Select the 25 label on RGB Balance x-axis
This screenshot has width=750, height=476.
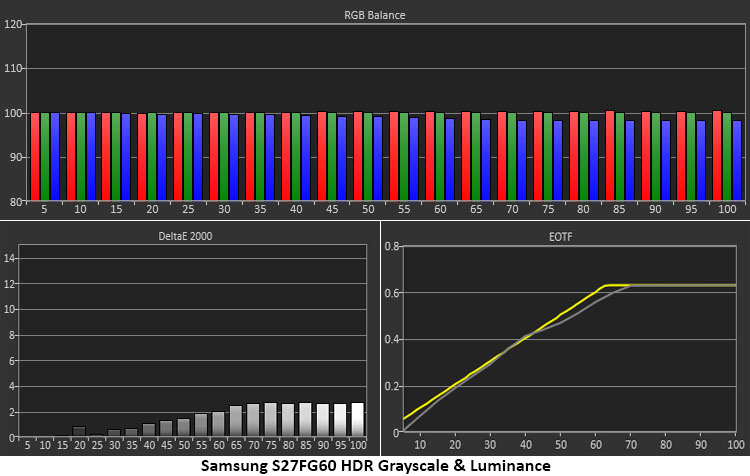click(188, 210)
